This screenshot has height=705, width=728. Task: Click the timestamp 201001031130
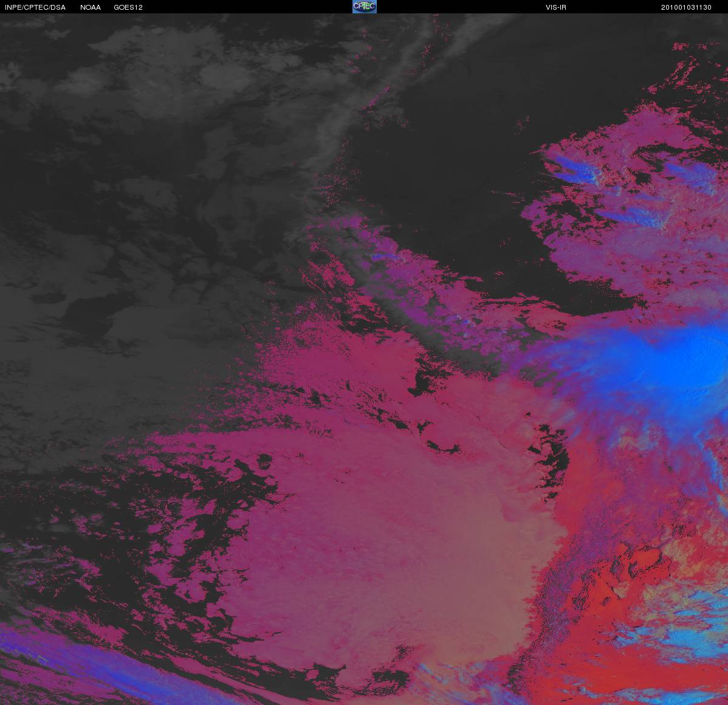(x=686, y=7)
